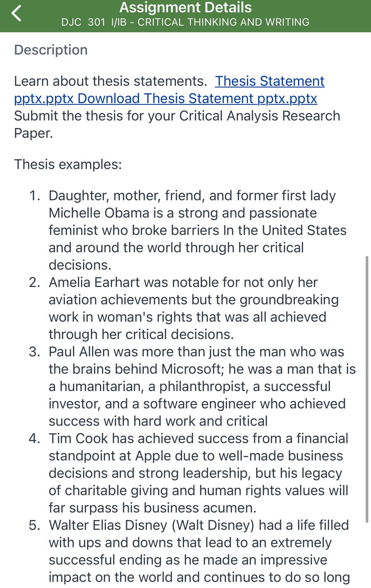
Task: Select the Michelle Obama thesis example
Action: [197, 230]
